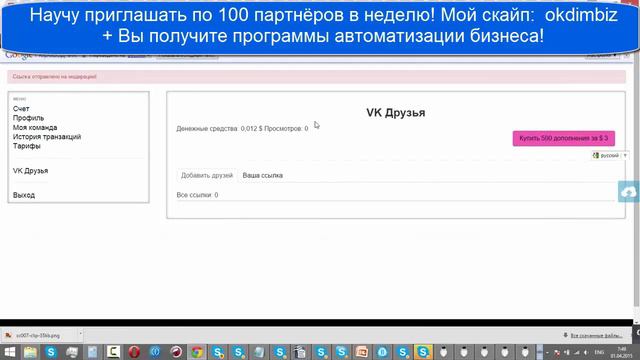This screenshot has width=640, height=360.
Task: Click the cloud upload icon at right edge
Action: [629, 191]
